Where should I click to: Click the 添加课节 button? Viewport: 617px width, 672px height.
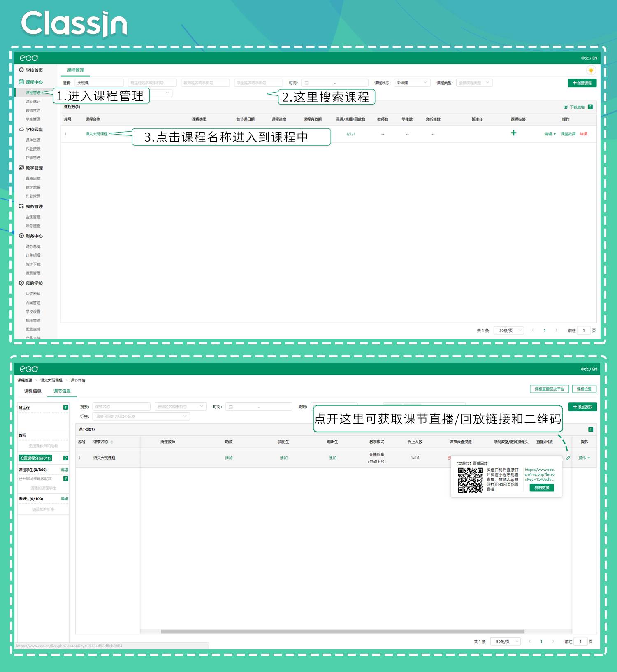pyautogui.click(x=582, y=407)
